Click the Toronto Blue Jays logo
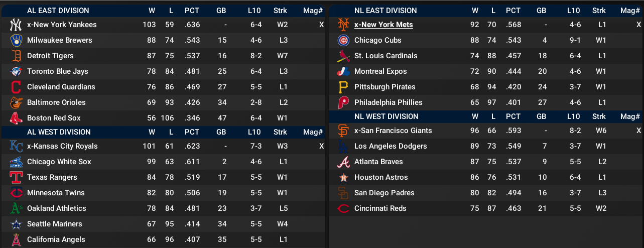 click(16, 71)
